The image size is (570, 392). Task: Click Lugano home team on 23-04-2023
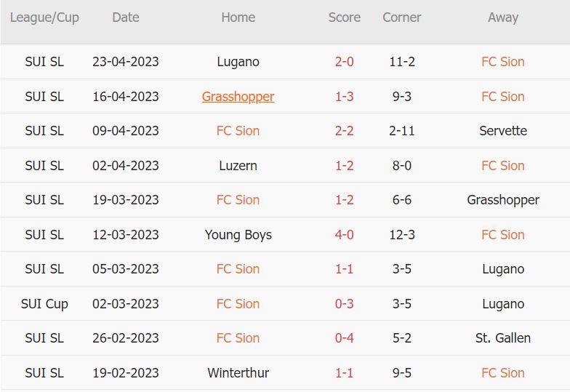tap(238, 62)
